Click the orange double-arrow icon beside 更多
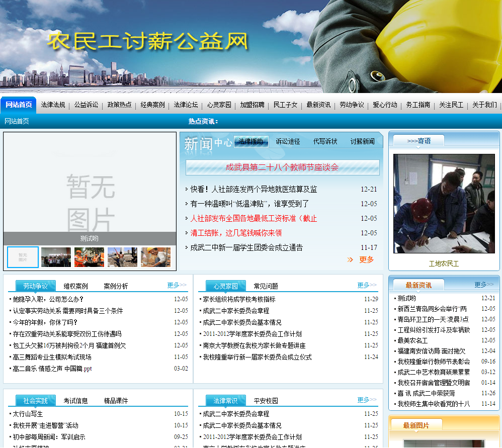The image size is (502, 448). click(350, 259)
